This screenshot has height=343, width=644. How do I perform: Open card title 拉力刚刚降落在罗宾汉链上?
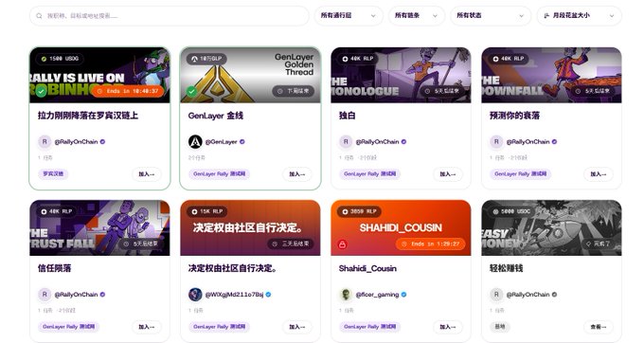88,116
